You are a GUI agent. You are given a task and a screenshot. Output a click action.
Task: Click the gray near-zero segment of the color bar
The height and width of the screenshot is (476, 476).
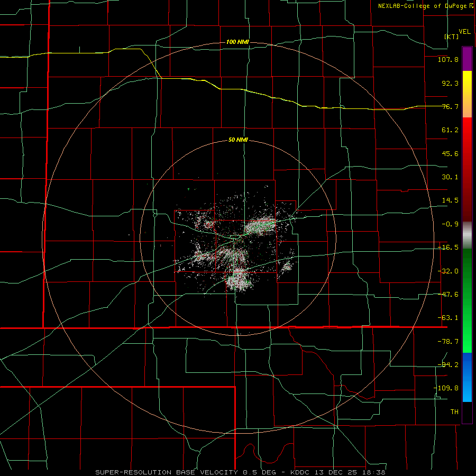point(467,235)
